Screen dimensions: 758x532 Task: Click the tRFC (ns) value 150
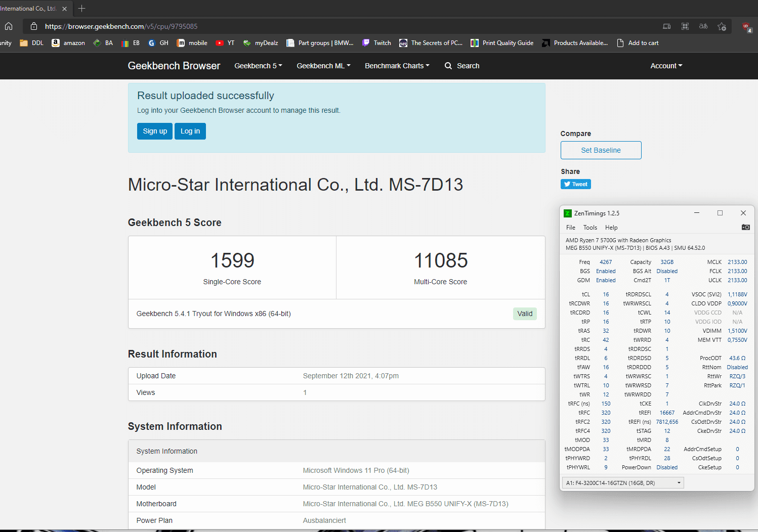coord(606,404)
